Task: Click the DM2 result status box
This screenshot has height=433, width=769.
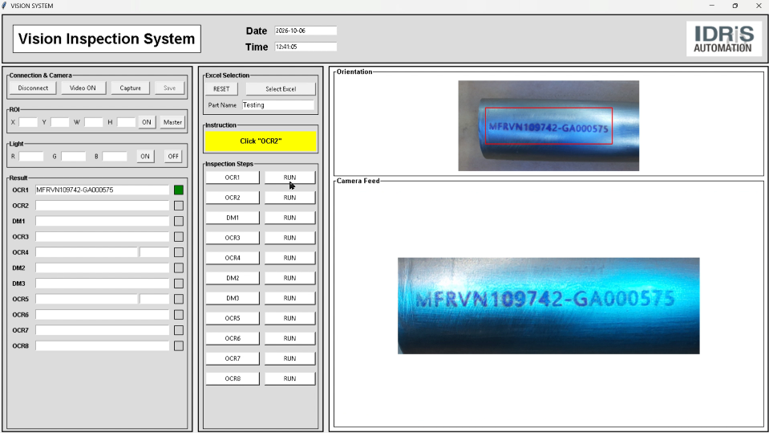Action: 179,268
